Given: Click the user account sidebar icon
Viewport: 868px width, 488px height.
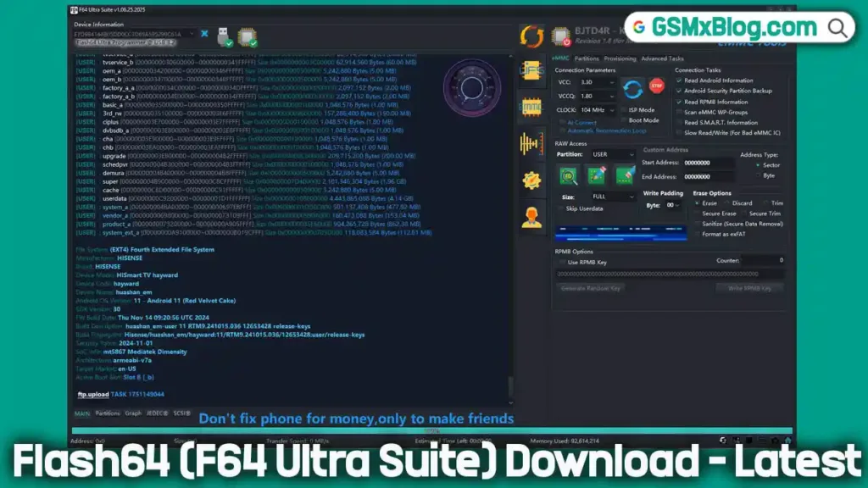Looking at the screenshot, I should (x=531, y=217).
